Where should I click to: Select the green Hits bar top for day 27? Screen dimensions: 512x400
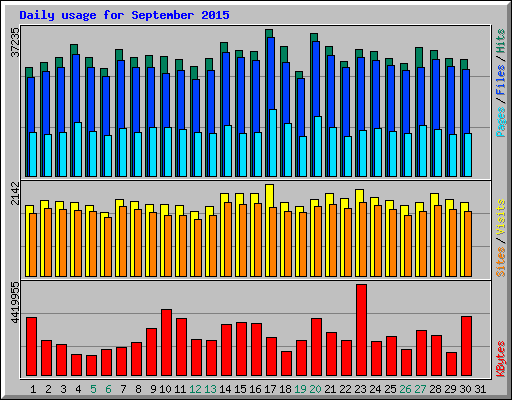(x=419, y=57)
